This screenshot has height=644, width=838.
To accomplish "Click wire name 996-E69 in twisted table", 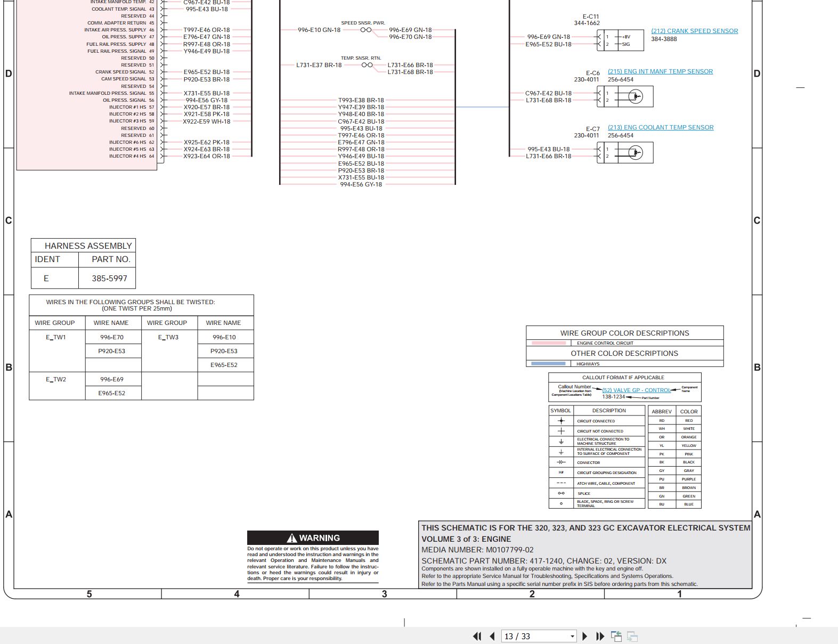I will point(112,379).
